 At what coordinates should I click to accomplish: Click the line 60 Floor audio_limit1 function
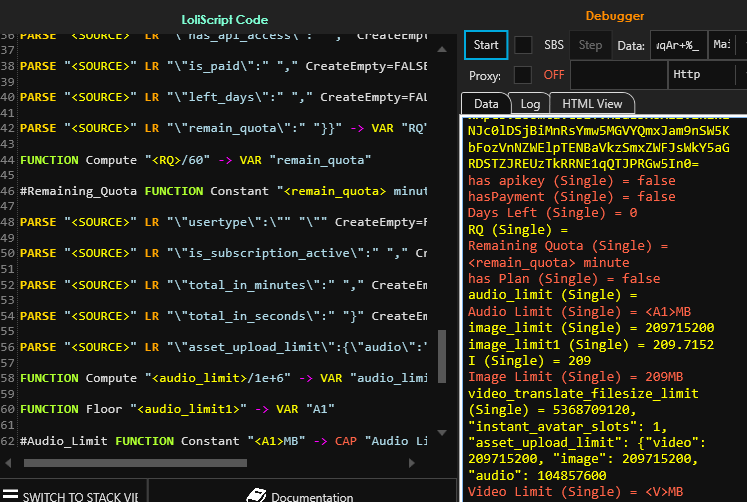click(177, 409)
